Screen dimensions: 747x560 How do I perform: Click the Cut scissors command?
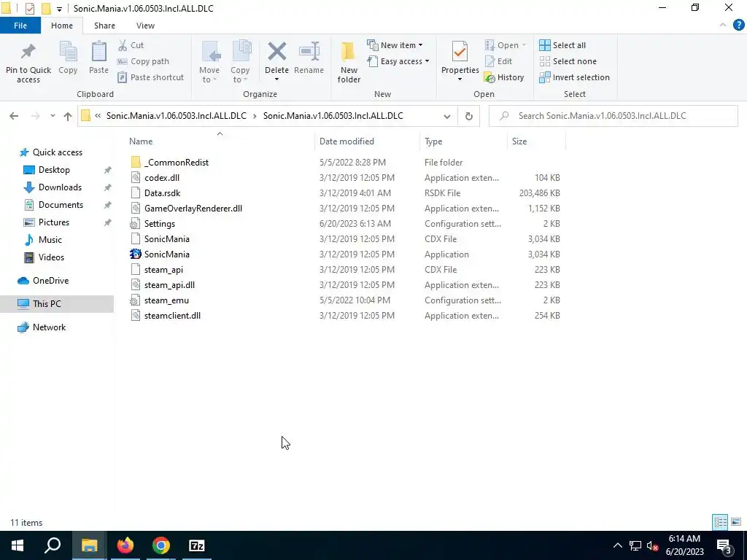pos(131,45)
